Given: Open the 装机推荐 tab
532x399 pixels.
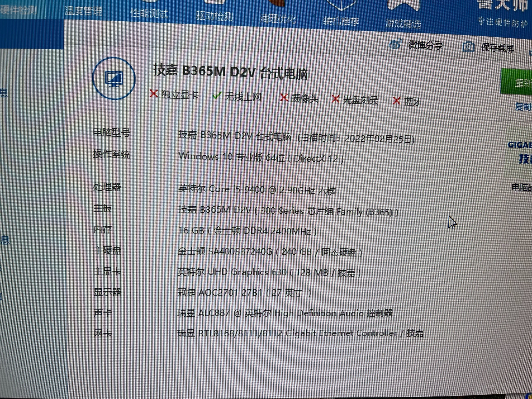Looking at the screenshot, I should click(x=341, y=21).
